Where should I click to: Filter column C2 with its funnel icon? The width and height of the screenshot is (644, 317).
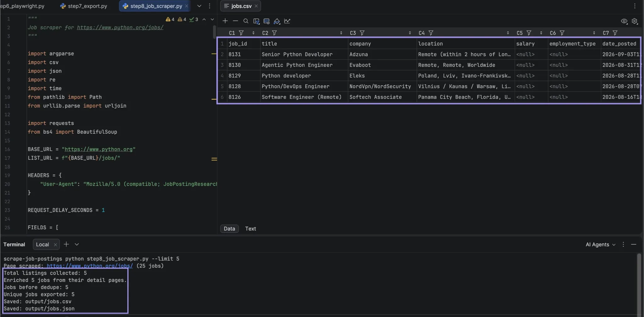click(x=274, y=33)
